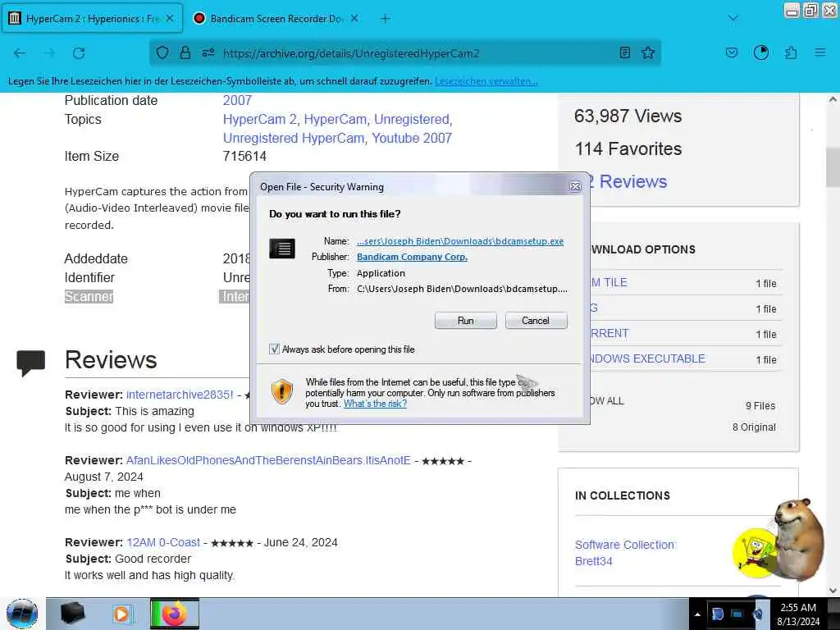
Task: Show site info via the padlock icon
Action: coord(185,52)
